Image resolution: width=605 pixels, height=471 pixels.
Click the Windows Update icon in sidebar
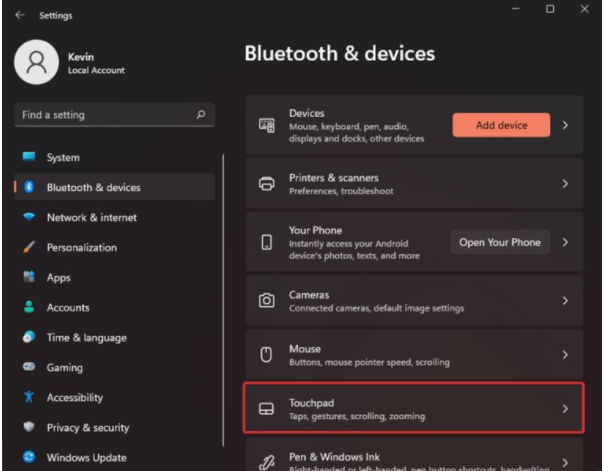tap(29, 458)
